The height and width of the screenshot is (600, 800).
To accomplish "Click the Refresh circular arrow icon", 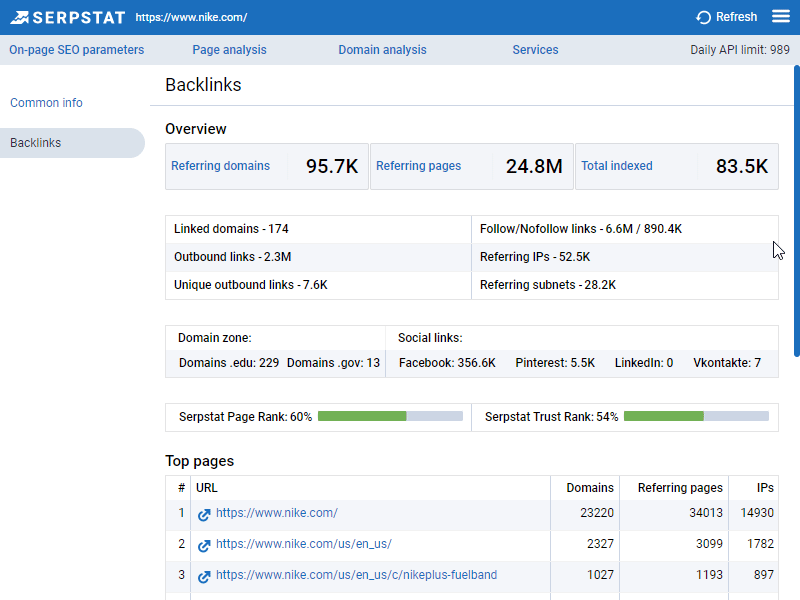I will coord(704,17).
